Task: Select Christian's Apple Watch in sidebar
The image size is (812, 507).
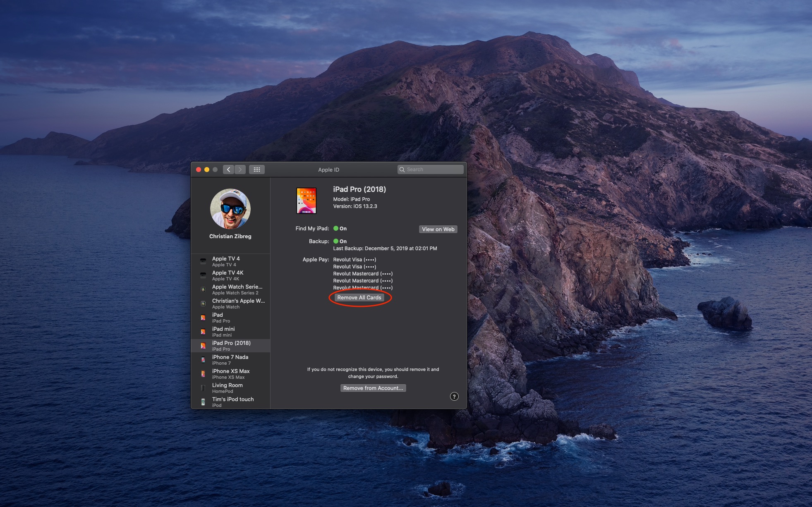Action: [x=230, y=304]
